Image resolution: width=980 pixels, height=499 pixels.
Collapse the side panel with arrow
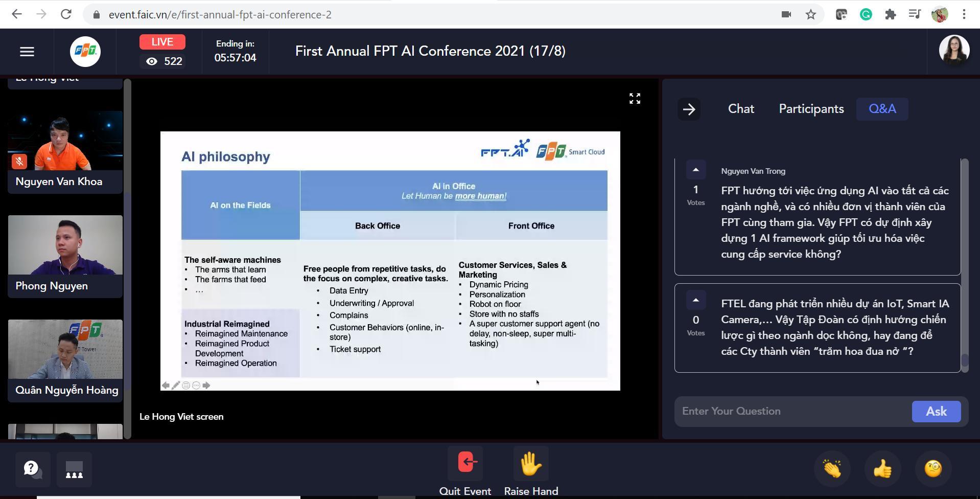[689, 109]
